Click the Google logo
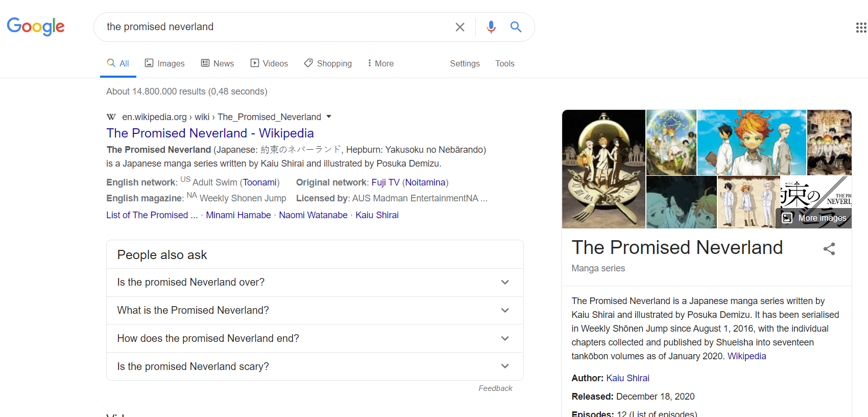The image size is (868, 417). [36, 27]
